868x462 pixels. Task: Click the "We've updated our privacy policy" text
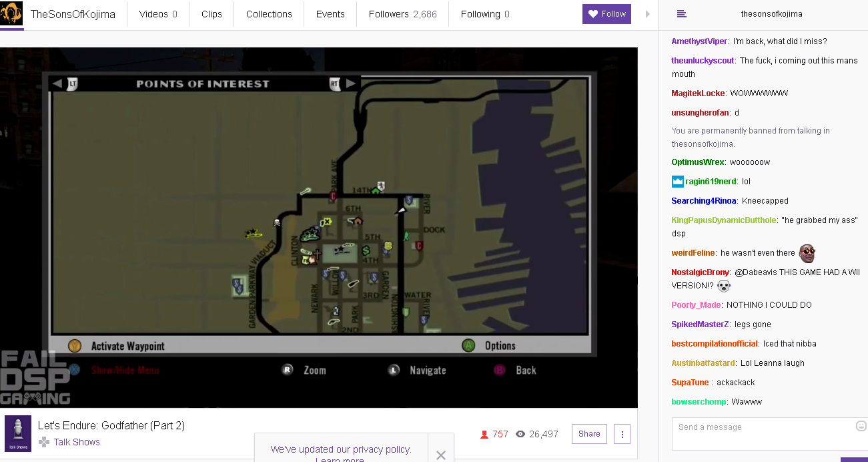pyautogui.click(x=341, y=449)
